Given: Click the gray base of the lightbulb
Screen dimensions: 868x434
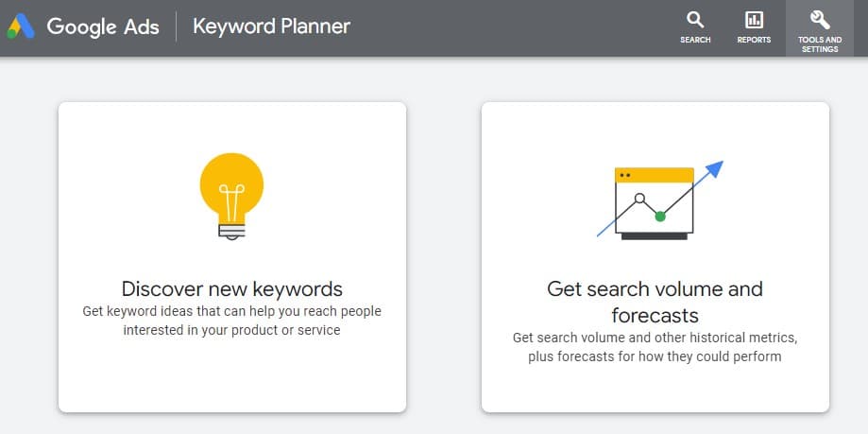Looking at the screenshot, I should coord(231,228).
